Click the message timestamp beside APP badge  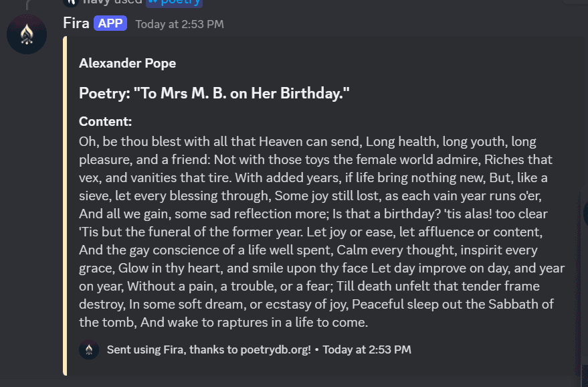[x=179, y=25]
